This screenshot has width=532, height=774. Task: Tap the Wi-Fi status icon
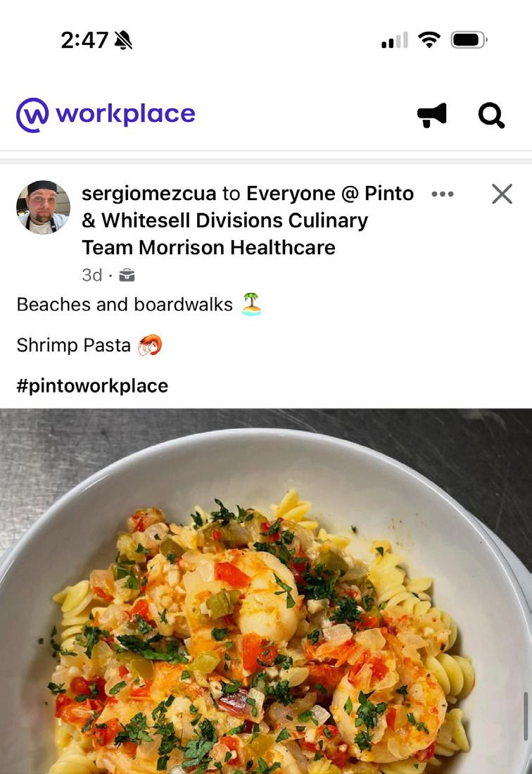[429, 41]
